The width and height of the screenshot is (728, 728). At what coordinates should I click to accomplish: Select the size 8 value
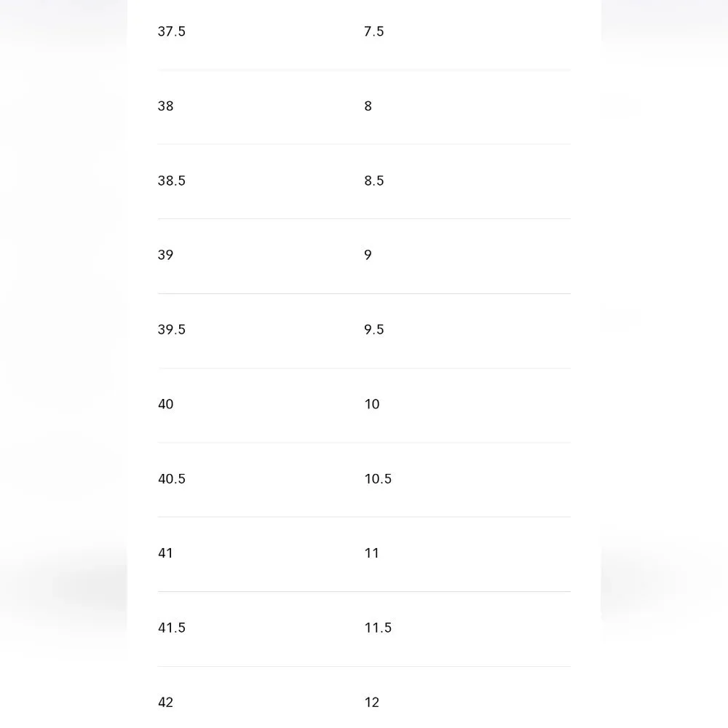[x=368, y=106]
